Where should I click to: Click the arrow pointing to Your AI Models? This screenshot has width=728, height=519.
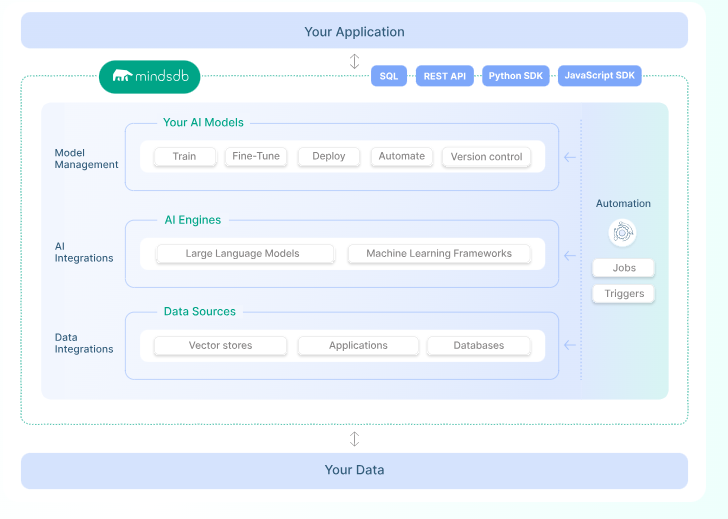(570, 157)
